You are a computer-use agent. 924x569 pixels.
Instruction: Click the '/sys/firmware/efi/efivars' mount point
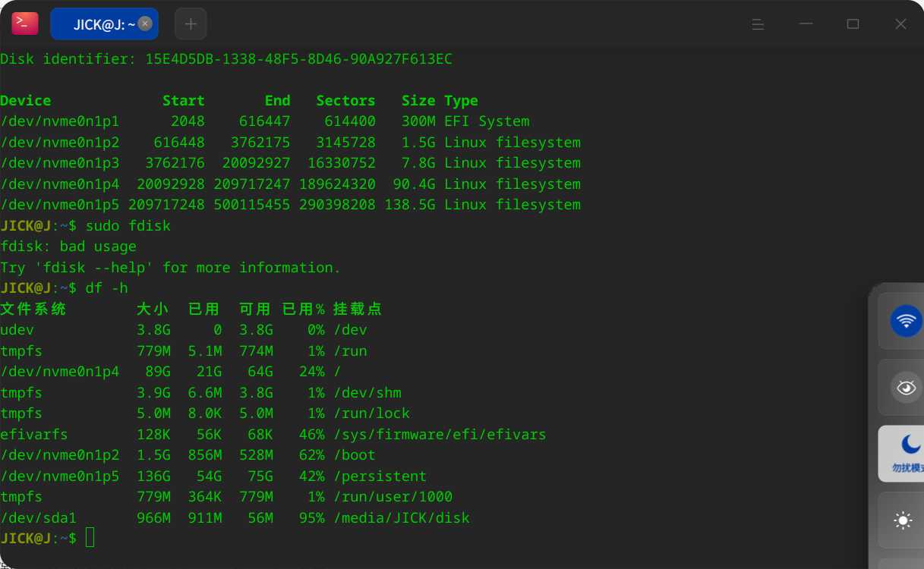[x=440, y=435]
